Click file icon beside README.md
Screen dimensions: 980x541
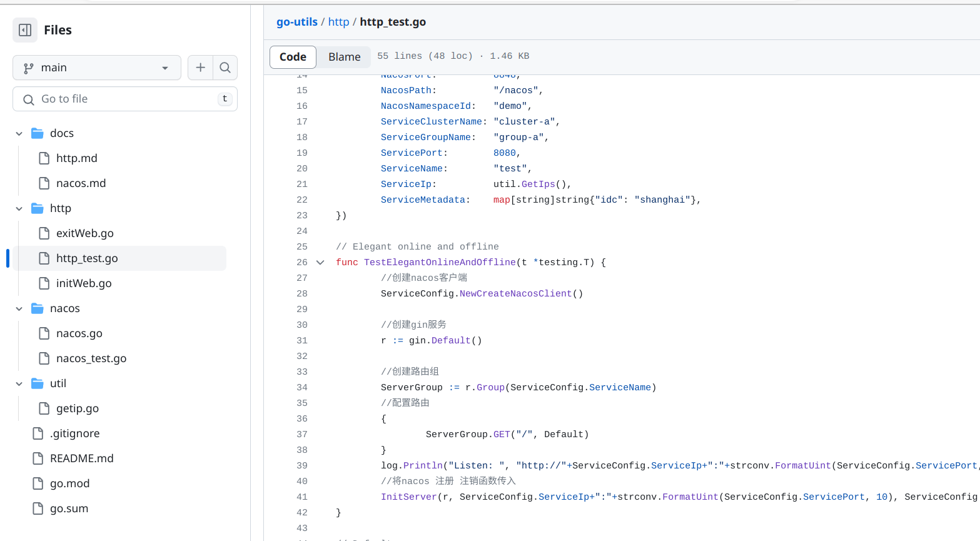38,458
